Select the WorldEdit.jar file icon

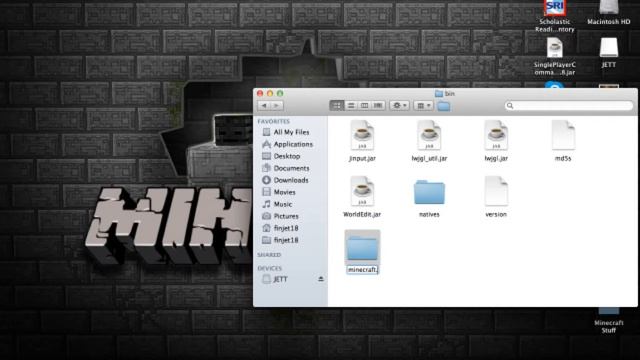[x=362, y=191]
